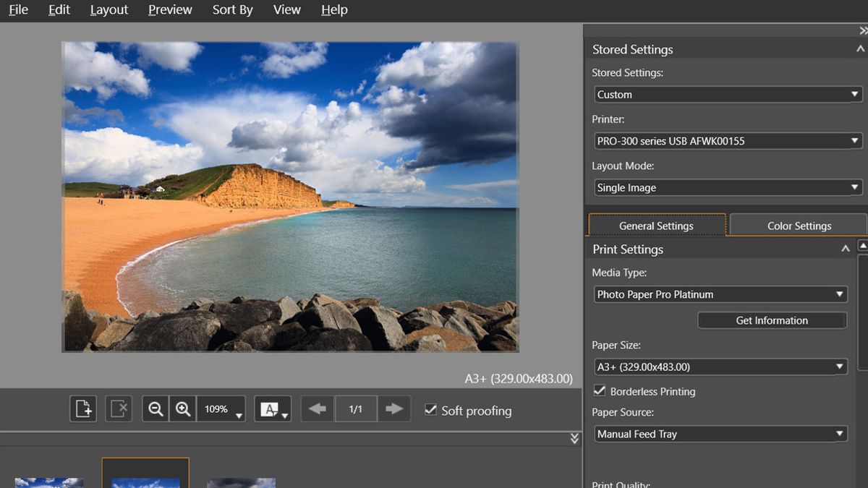Toggle the Borderless Printing checkbox
868x488 pixels.
click(x=599, y=390)
